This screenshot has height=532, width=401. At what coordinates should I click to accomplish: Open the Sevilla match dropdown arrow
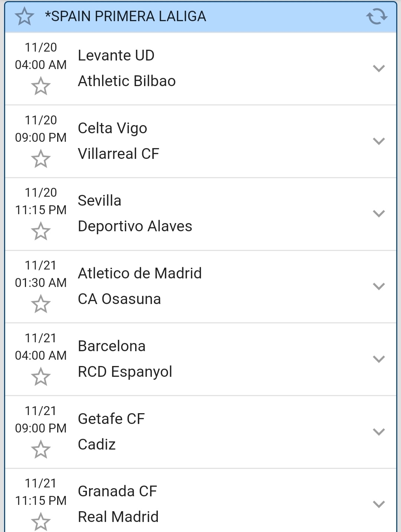point(378,213)
